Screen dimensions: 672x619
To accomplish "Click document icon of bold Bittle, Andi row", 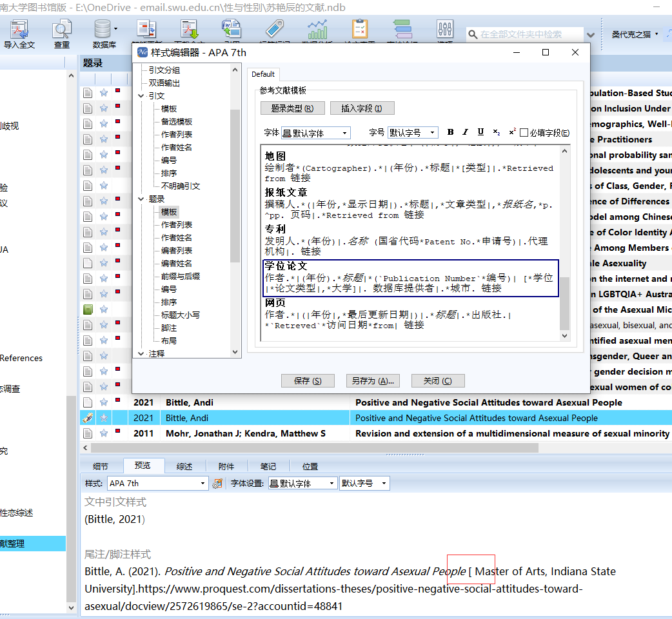I will pos(88,402).
